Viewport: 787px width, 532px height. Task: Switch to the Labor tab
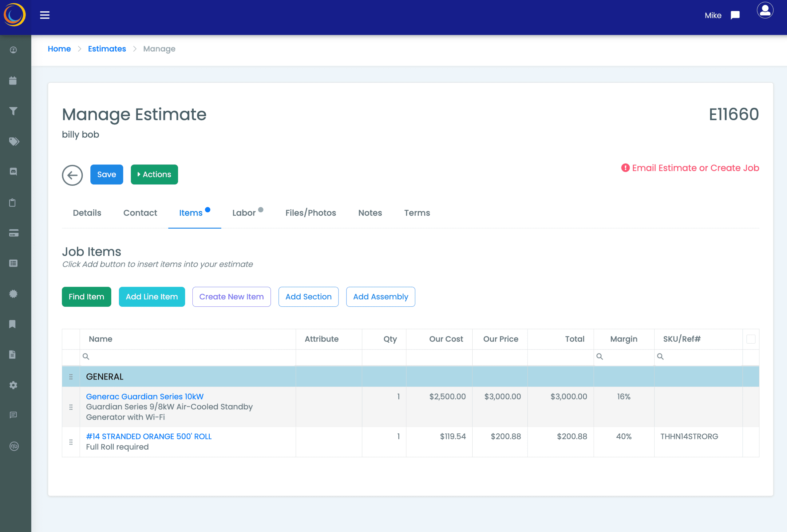(x=244, y=213)
